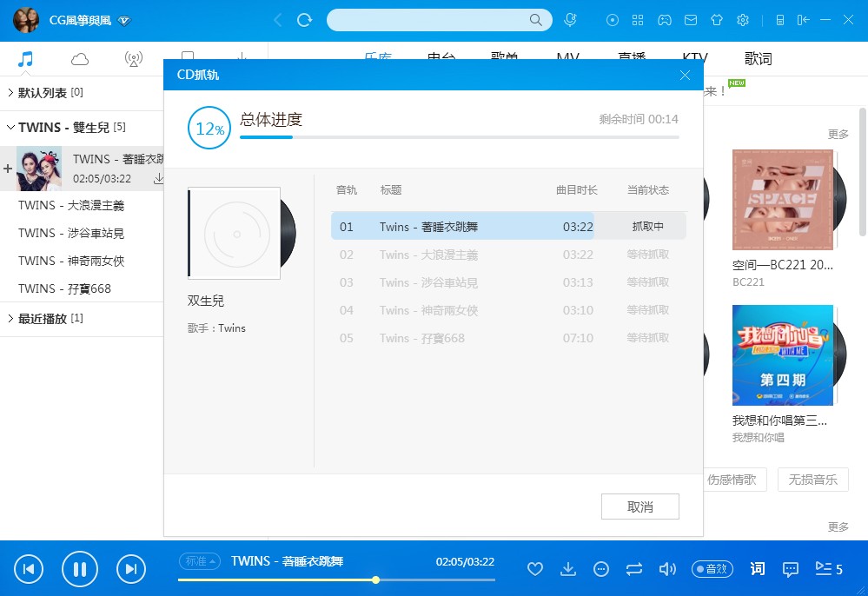Image resolution: width=868 pixels, height=596 pixels.
Task: Switch to mini mode icon
Action: coord(803,21)
